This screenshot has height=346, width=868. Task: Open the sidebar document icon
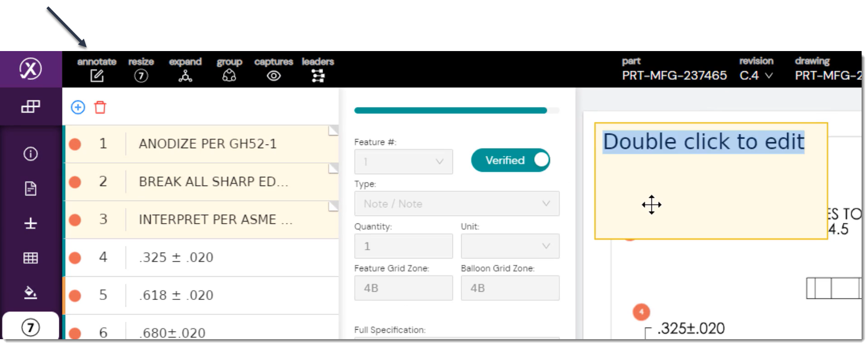pos(31,188)
